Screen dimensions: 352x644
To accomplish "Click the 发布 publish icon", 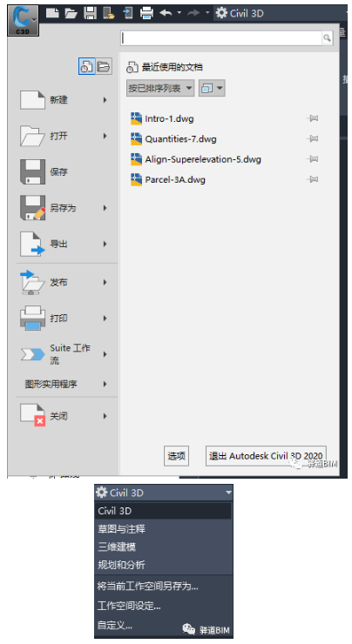I will (32, 283).
